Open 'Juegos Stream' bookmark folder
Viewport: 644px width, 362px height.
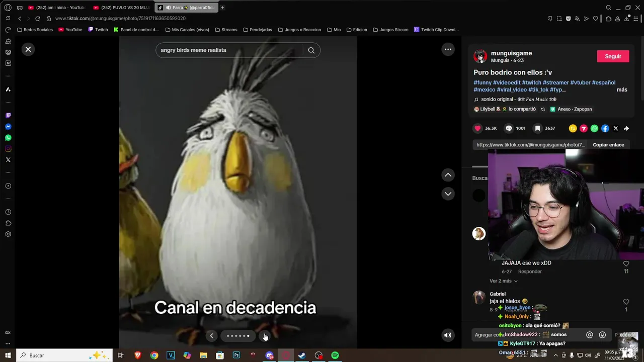390,30
